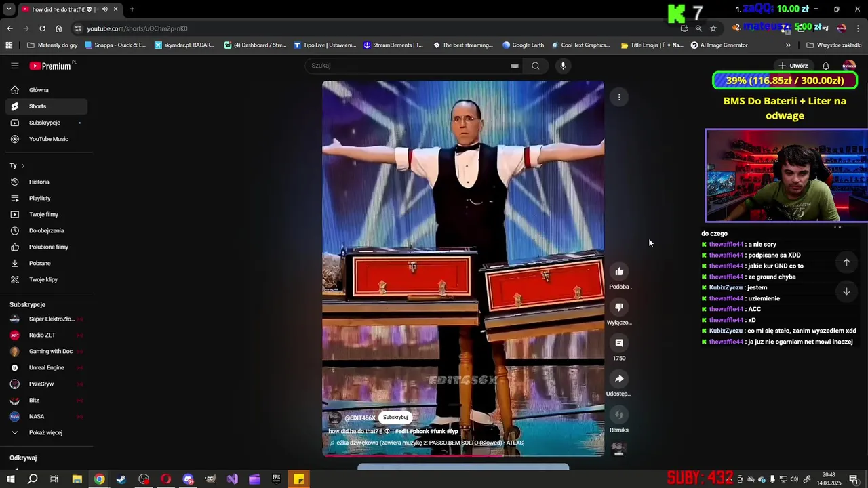This screenshot has width=868, height=488.
Task: Click the Remiks icon
Action: 619,415
